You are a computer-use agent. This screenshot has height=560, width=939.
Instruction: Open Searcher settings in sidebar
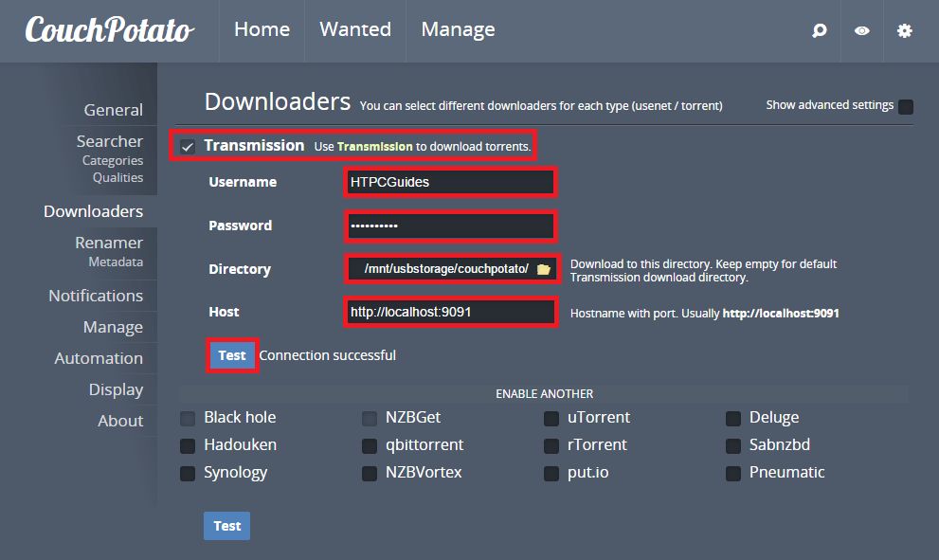[109, 141]
